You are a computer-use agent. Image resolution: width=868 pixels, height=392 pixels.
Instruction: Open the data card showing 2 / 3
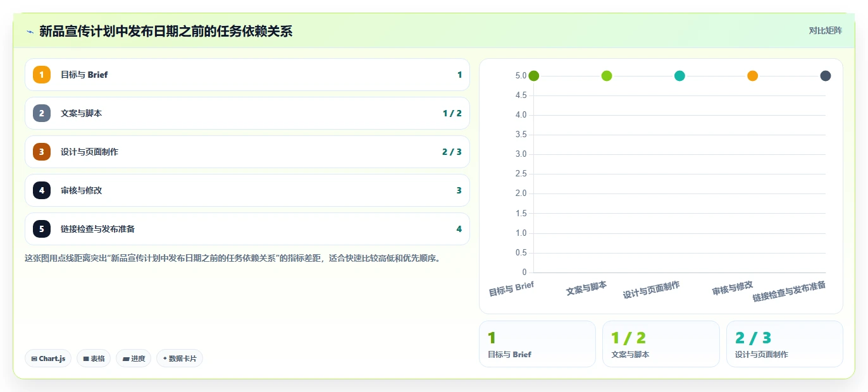784,344
